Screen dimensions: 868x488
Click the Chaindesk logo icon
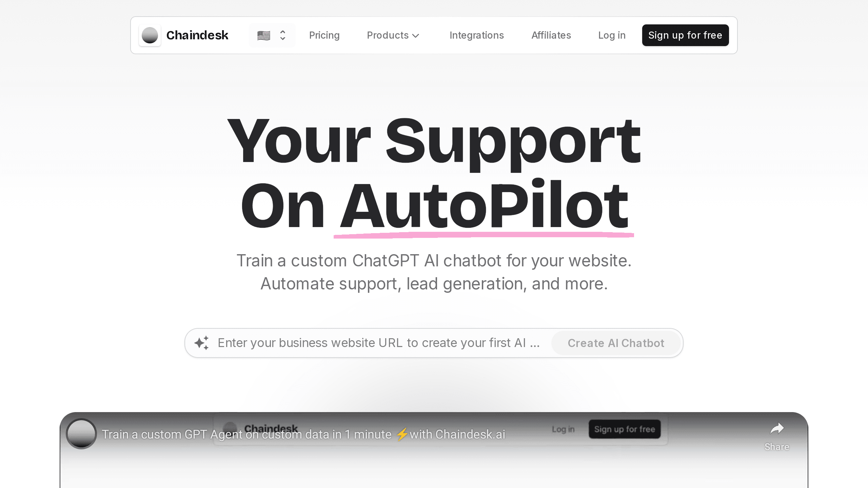[x=150, y=35]
